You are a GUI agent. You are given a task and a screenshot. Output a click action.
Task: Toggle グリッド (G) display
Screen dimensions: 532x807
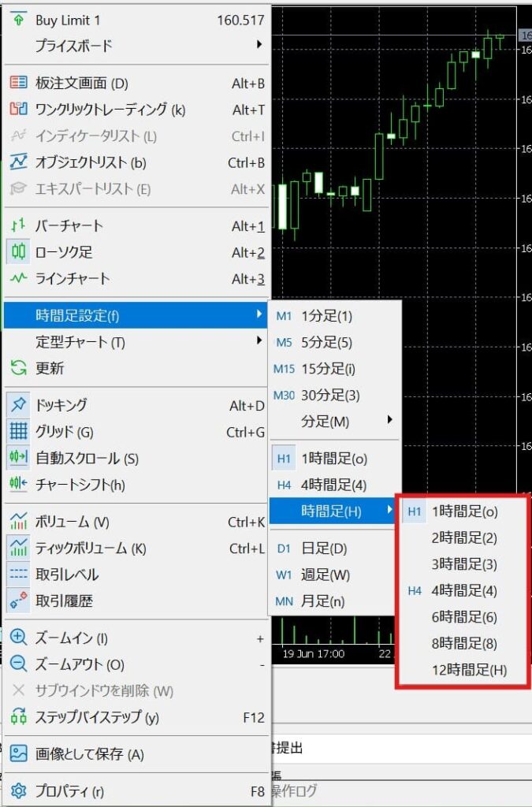click(x=136, y=431)
